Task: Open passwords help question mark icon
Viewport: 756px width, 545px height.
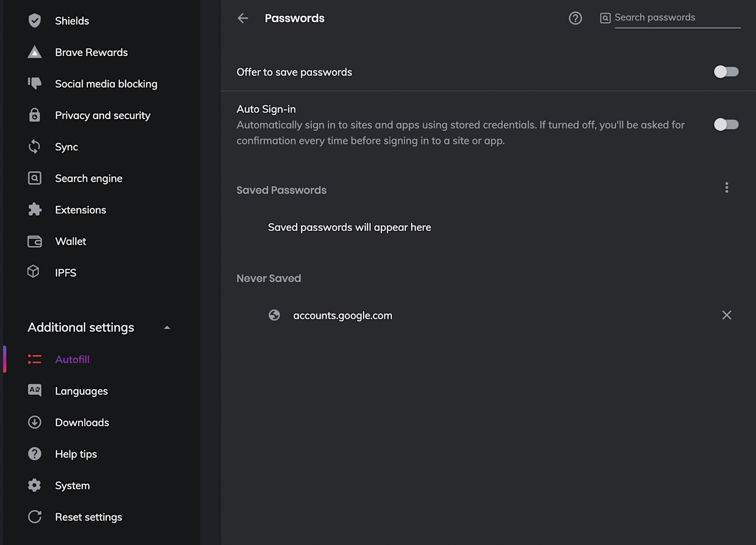Action: [x=575, y=18]
